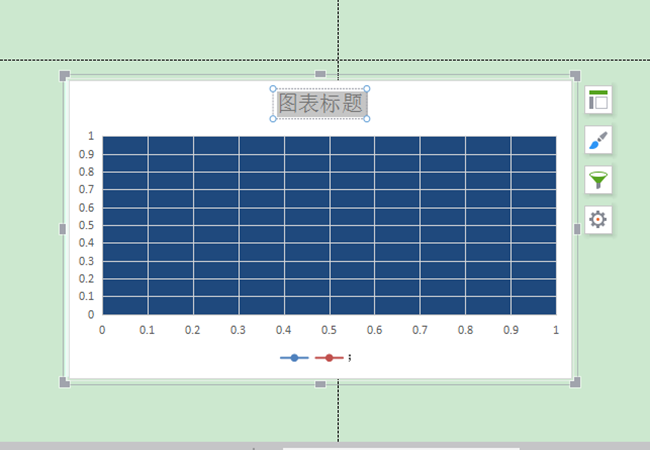The image size is (650, 450).
Task: Click the top-right chart resize handle
Action: pyautogui.click(x=575, y=76)
